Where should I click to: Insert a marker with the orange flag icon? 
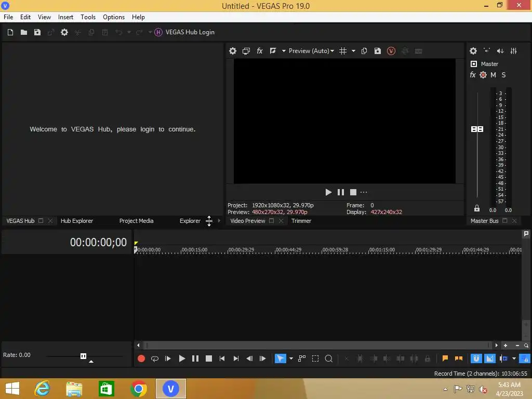tap(445, 358)
